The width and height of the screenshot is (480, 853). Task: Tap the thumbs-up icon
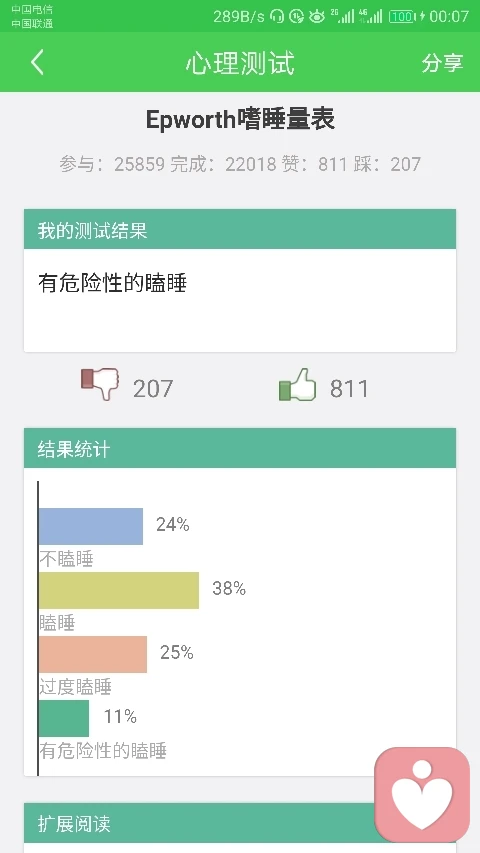(298, 385)
